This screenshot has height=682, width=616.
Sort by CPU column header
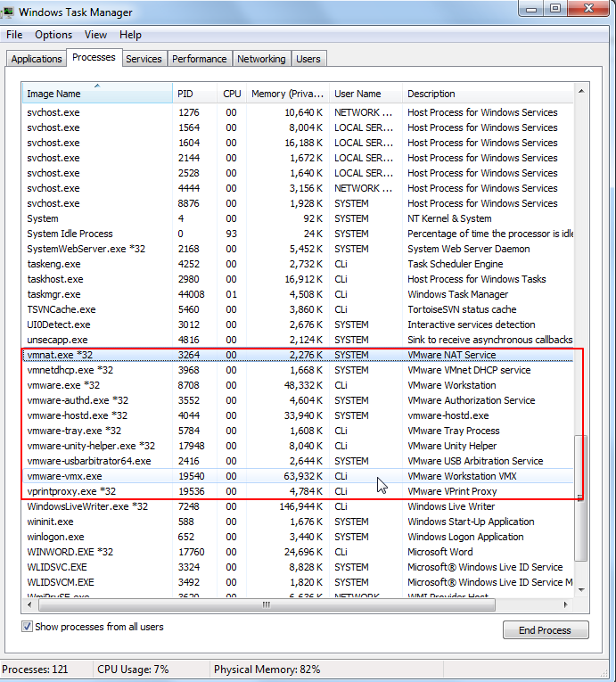click(232, 94)
